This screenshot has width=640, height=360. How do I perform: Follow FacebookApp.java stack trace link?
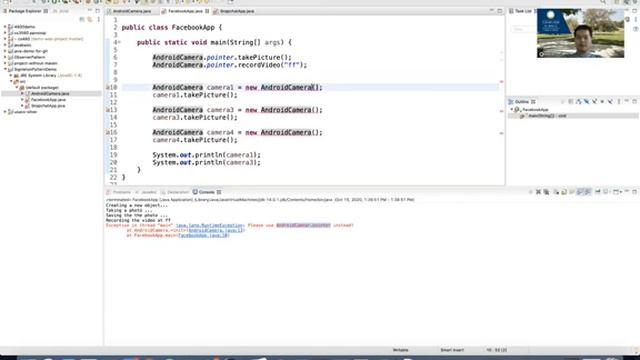[x=203, y=236]
